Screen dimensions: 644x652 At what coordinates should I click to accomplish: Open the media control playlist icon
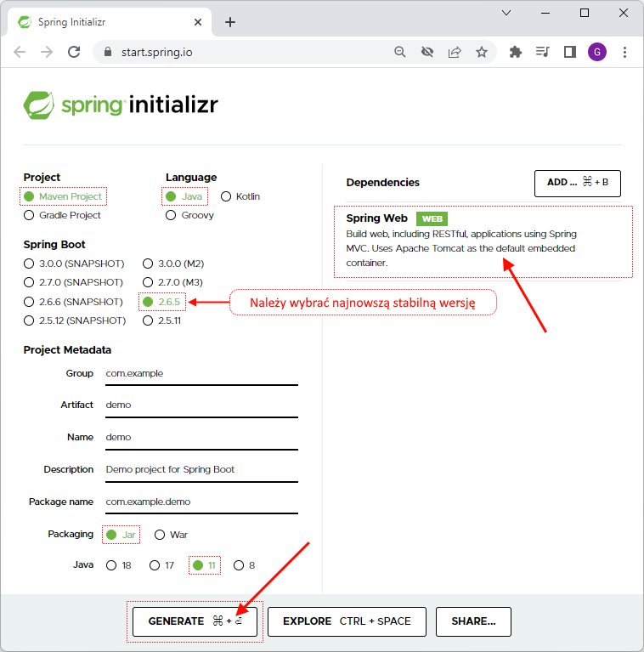click(543, 52)
